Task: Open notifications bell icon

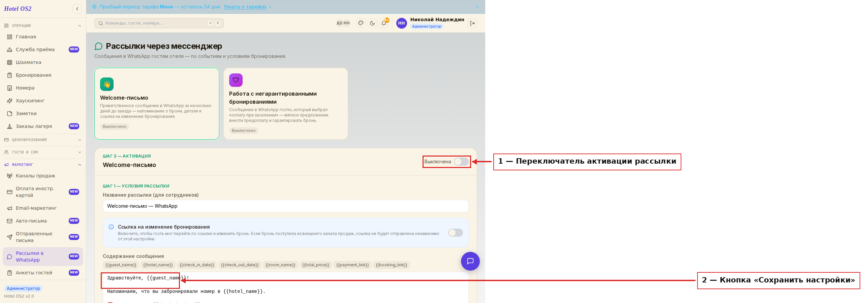Action: [x=384, y=23]
